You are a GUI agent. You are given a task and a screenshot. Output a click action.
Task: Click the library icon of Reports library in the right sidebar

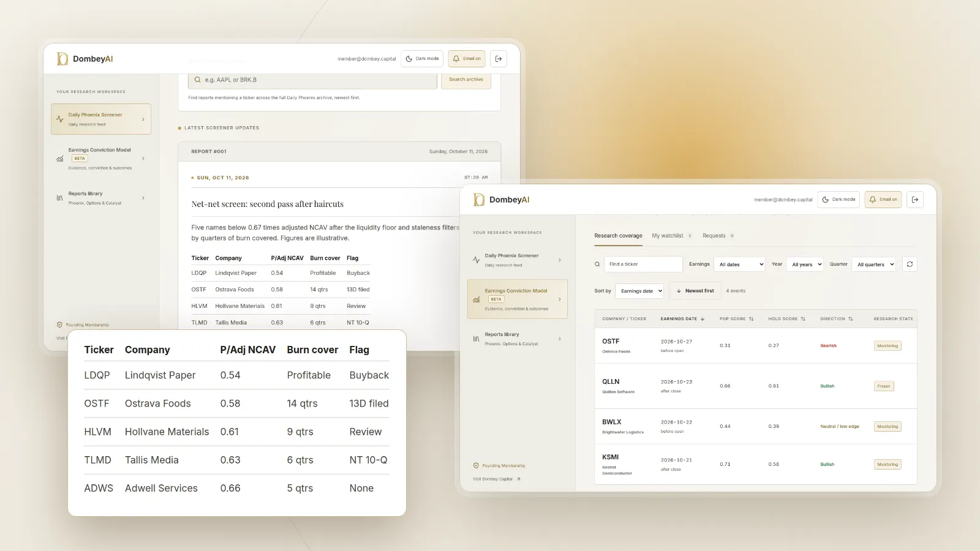(477, 339)
